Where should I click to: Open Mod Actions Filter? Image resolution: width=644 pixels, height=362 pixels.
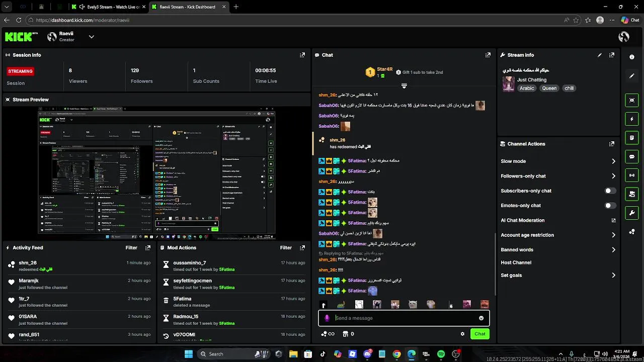(286, 247)
